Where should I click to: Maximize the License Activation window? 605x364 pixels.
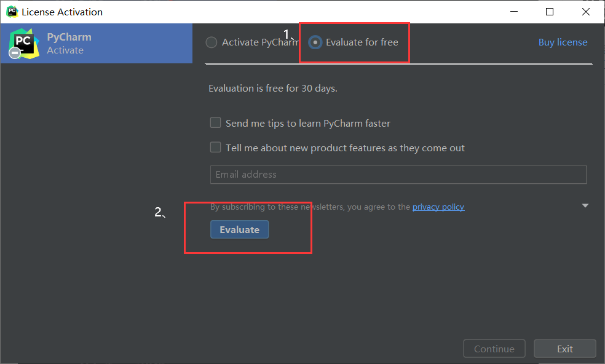(x=550, y=12)
